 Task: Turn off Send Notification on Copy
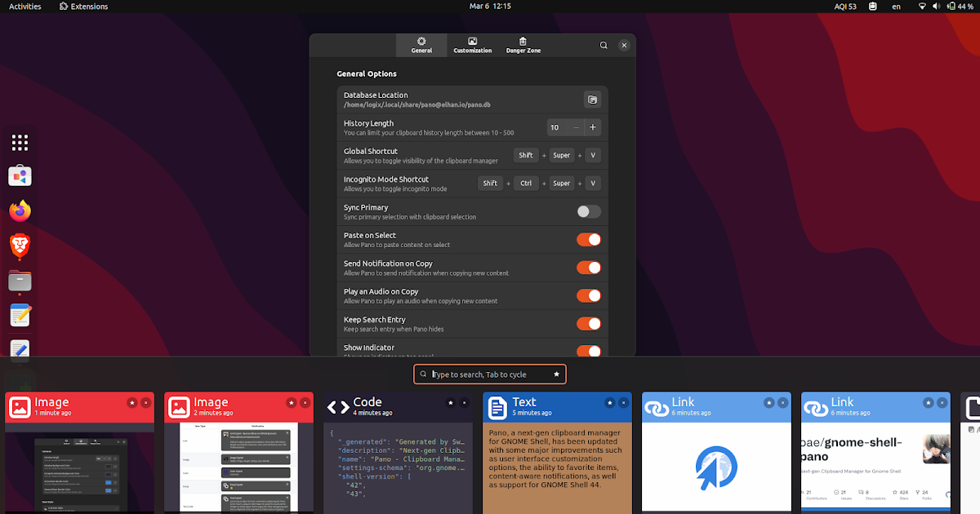[589, 268]
